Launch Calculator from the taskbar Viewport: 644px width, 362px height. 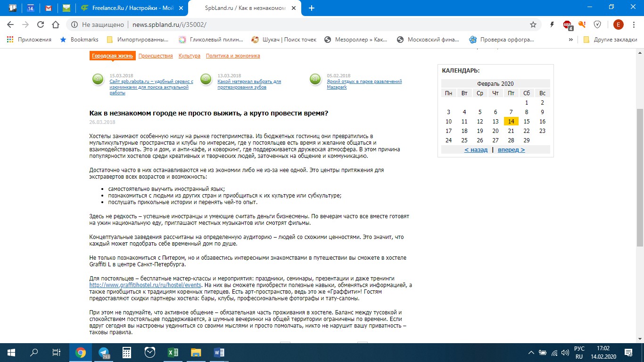click(126, 353)
